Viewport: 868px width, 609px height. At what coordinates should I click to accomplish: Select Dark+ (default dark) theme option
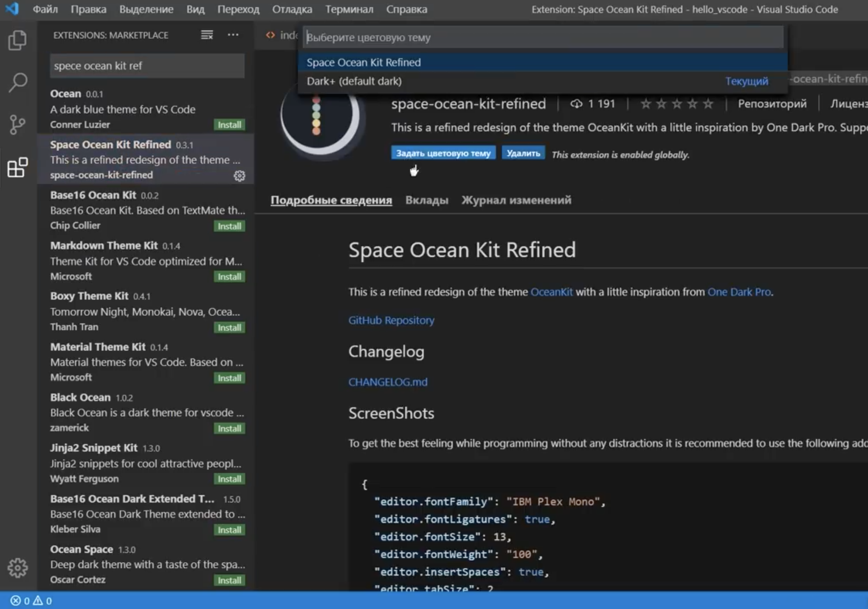pos(542,81)
